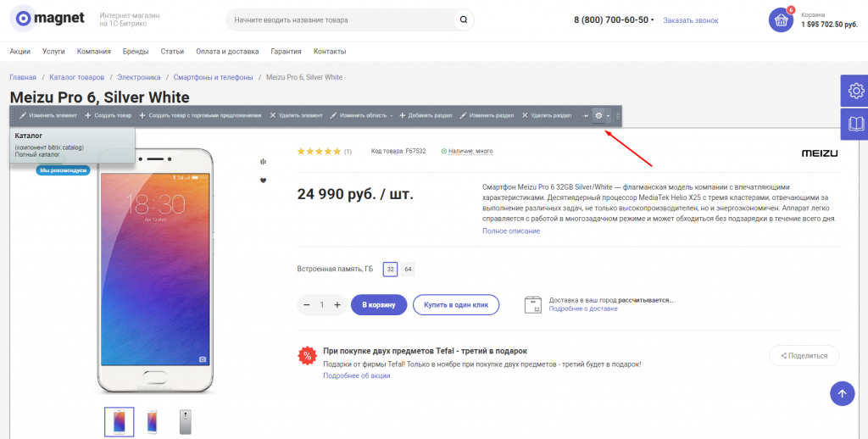
Task: Click the red percent promo badge
Action: point(307,355)
